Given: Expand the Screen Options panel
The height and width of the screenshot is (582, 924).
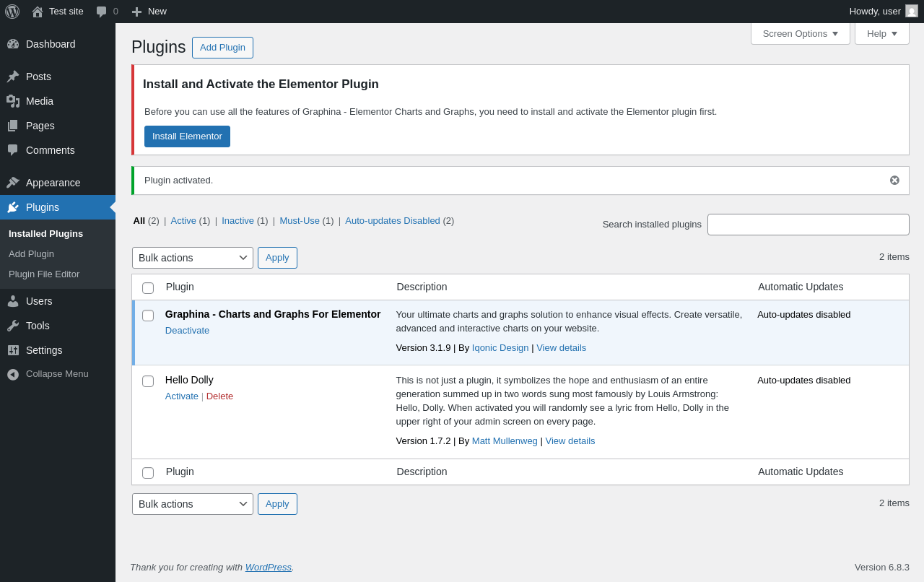Looking at the screenshot, I should tap(800, 33).
